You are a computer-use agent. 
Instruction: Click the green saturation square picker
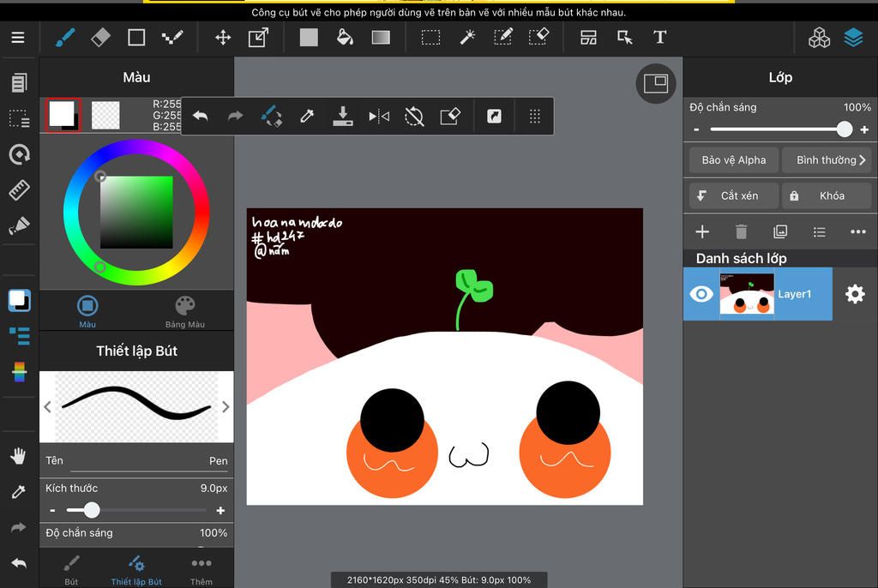point(136,213)
